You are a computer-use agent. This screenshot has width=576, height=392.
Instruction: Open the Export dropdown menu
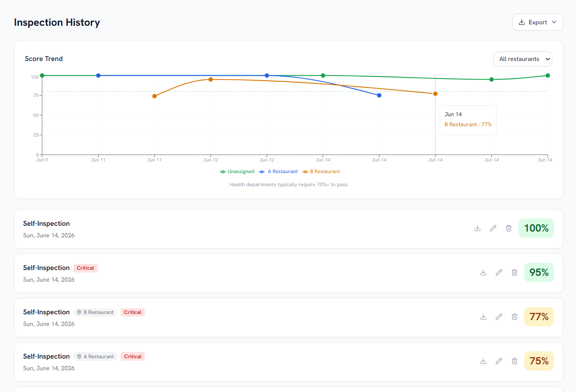[x=538, y=22]
